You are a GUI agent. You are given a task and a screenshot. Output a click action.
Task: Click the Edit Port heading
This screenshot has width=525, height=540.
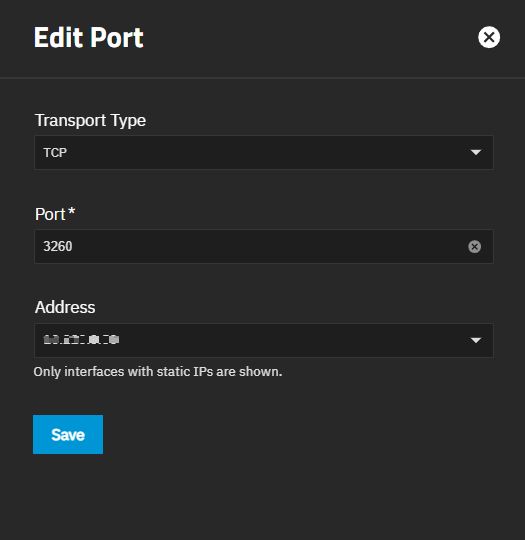(89, 38)
